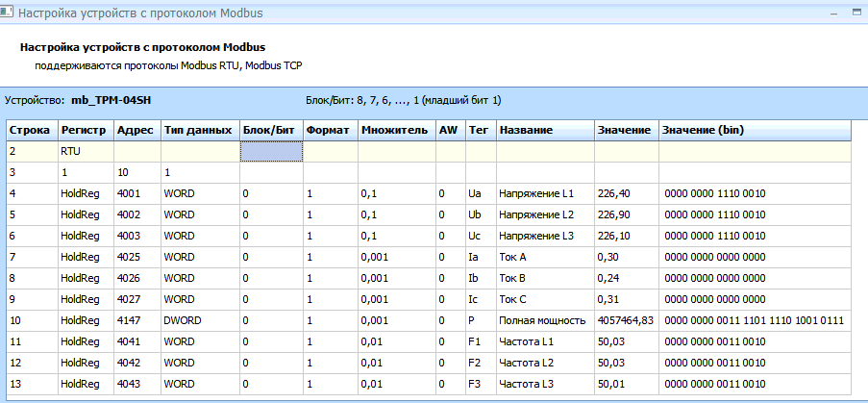Select value cell 4057464,83
Screen dimensions: 868x403
(x=625, y=320)
